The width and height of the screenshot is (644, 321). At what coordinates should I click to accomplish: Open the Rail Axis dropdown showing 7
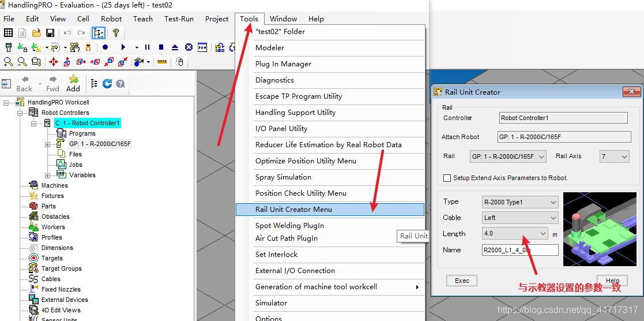615,156
